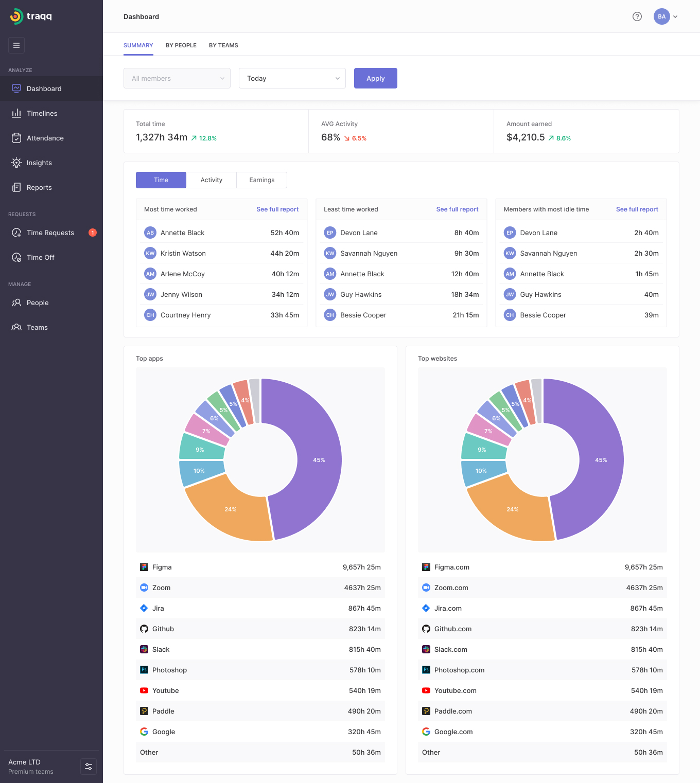The image size is (700, 783).
Task: Open Timelines from the sidebar
Action: coord(51,113)
